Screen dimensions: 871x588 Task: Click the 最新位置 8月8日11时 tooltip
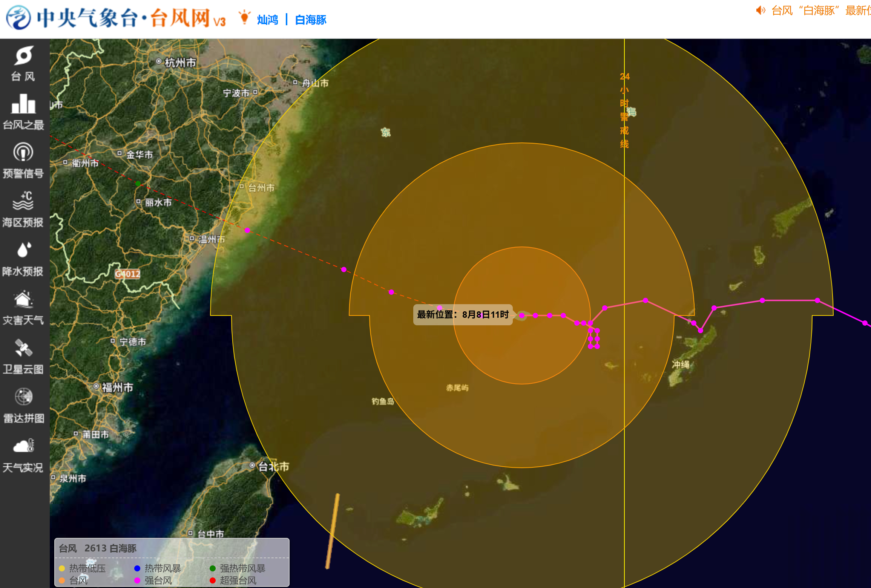pyautogui.click(x=463, y=315)
